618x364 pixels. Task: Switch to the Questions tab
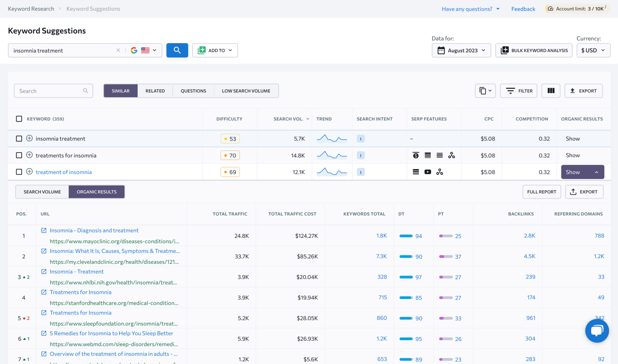click(193, 91)
